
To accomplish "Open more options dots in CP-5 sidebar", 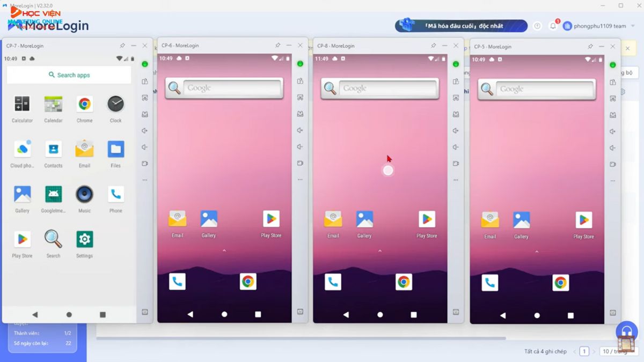I will (612, 181).
